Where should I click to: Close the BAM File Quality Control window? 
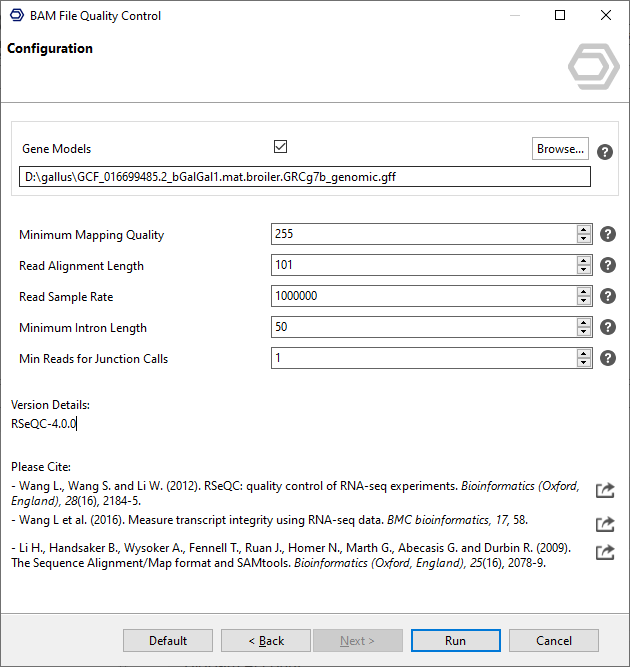(606, 15)
